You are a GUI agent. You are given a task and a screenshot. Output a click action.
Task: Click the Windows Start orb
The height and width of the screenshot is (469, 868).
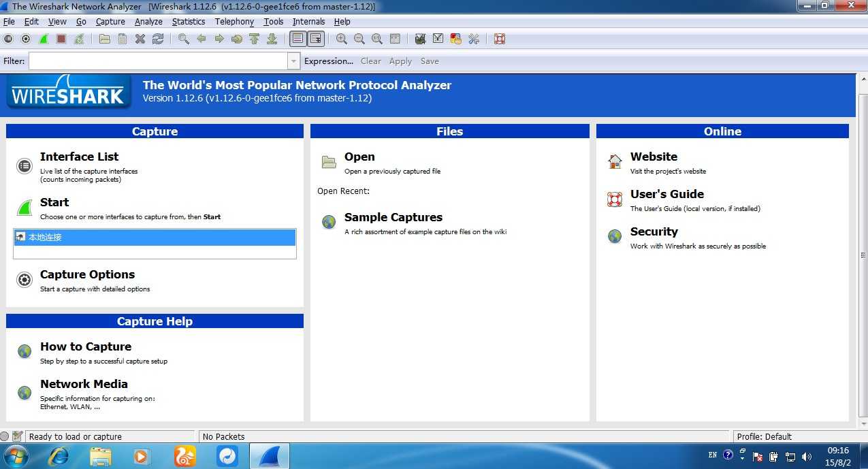click(16, 456)
